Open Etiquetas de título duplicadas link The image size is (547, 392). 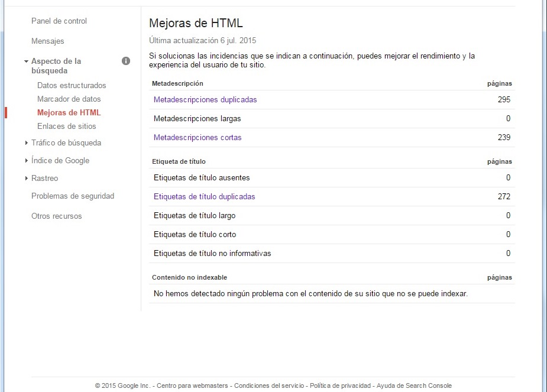(205, 197)
